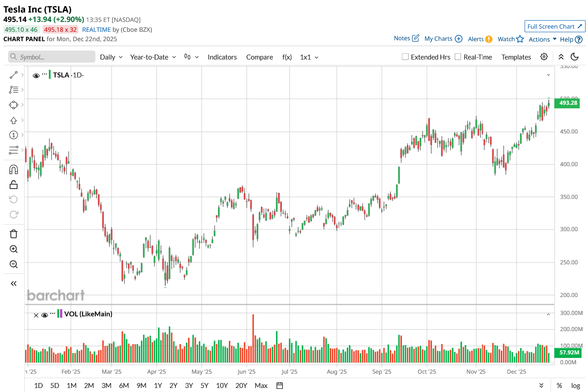Select the 5Y time range
This screenshot has height=392, width=586.
204,385
